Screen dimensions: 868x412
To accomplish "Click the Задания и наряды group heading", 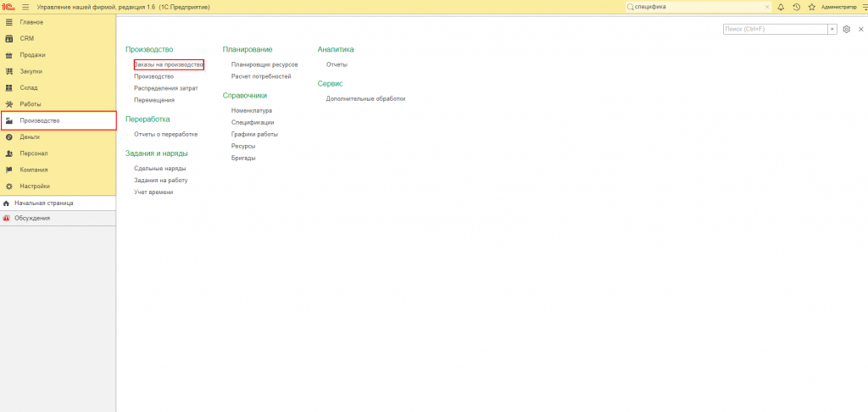I will pos(157,153).
